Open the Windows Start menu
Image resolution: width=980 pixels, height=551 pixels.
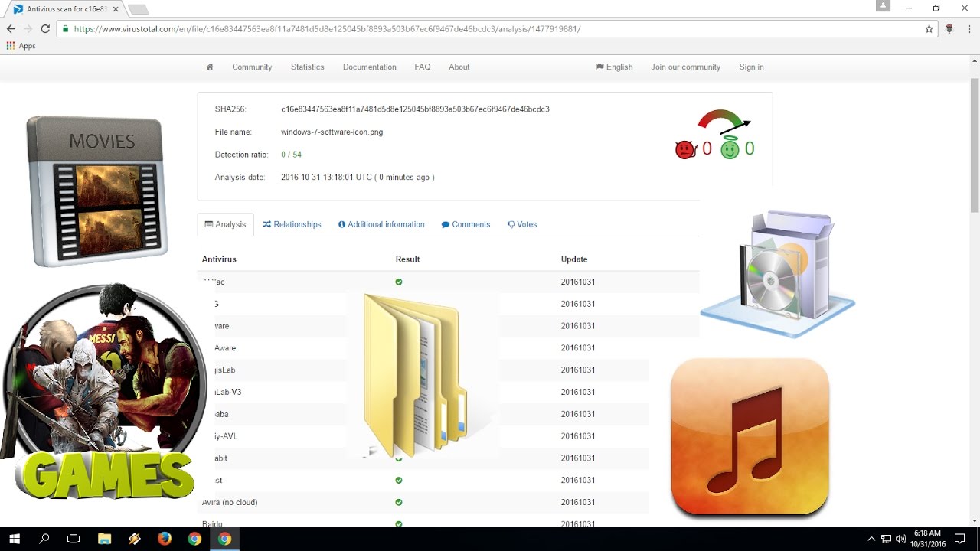pos(14,539)
